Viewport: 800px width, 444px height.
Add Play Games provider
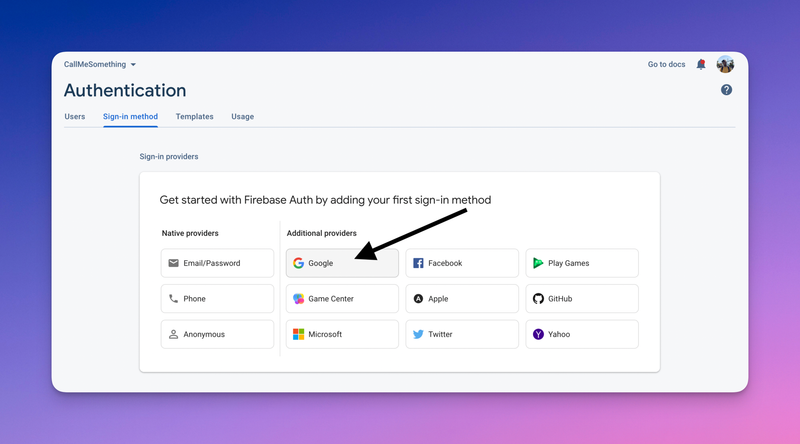point(582,263)
